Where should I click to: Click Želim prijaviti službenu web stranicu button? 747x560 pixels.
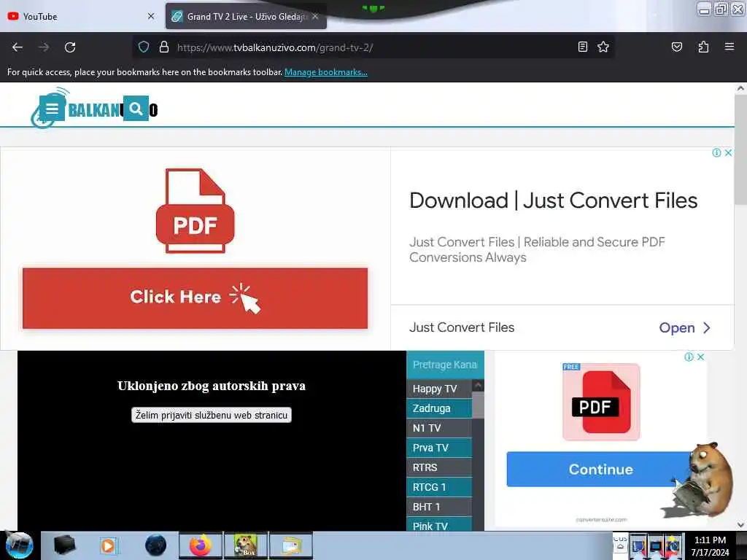(212, 415)
